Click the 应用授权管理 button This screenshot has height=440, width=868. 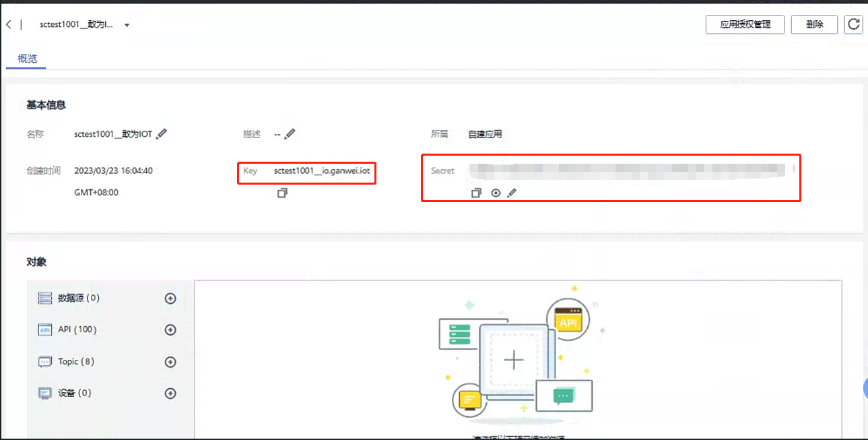(x=745, y=24)
